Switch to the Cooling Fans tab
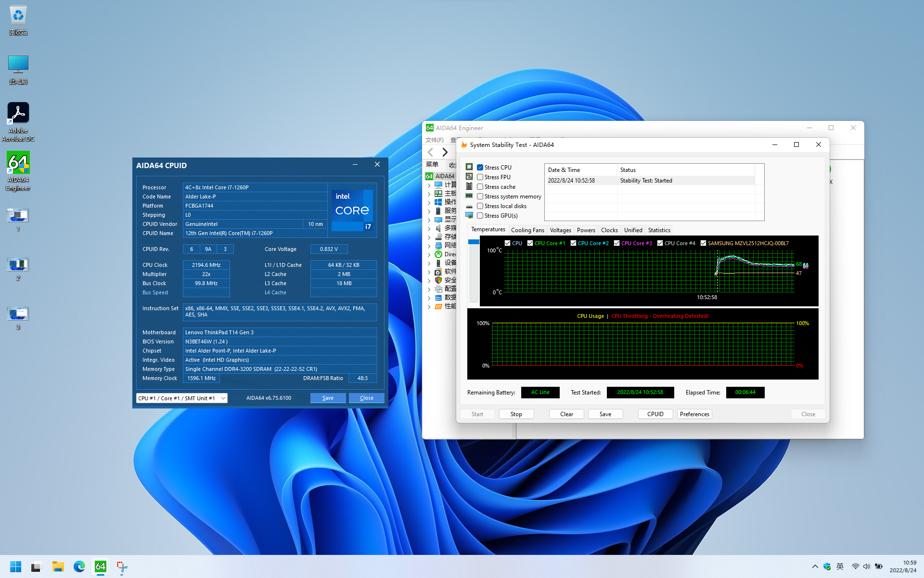Screen dimensions: 924x578 point(527,230)
